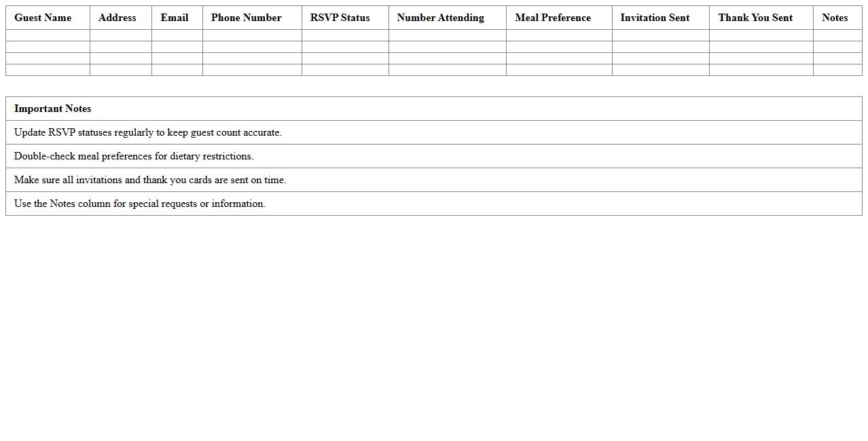The height and width of the screenshot is (441, 868).
Task: Select the Notes column header
Action: click(835, 18)
